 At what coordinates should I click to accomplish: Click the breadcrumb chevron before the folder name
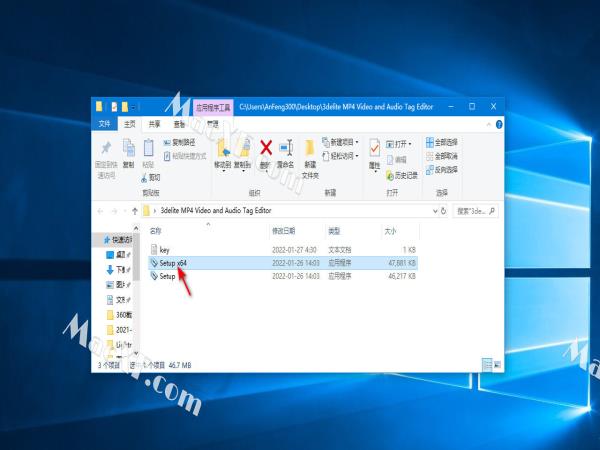tap(155, 211)
